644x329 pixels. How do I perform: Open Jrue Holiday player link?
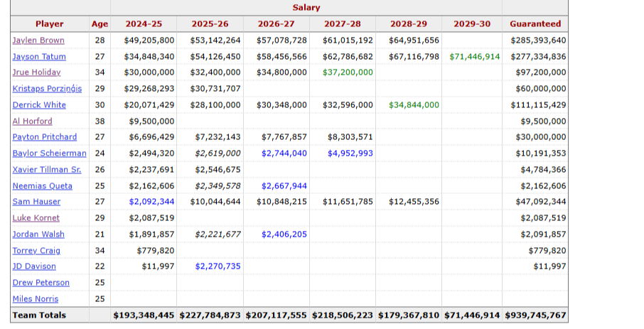coord(36,72)
